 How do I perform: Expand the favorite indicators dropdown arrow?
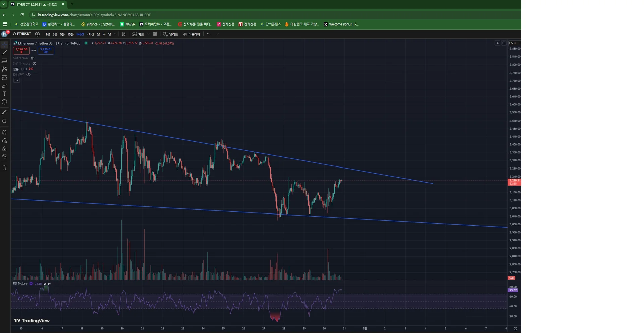pos(148,34)
